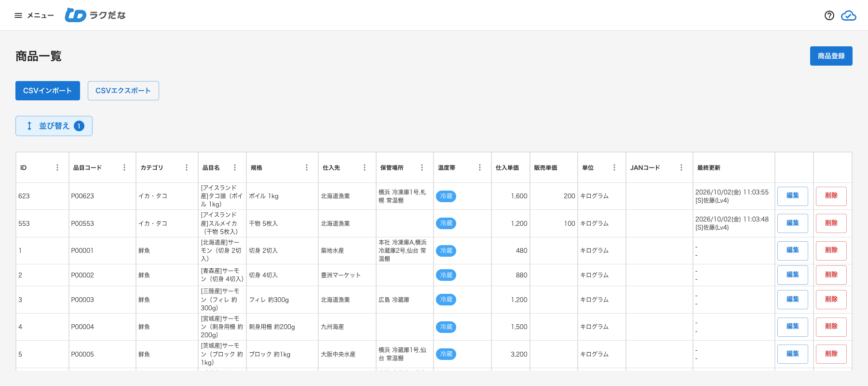Screen dimensions: 868x386
Task: Click the 商品登録 button
Action: [831, 56]
